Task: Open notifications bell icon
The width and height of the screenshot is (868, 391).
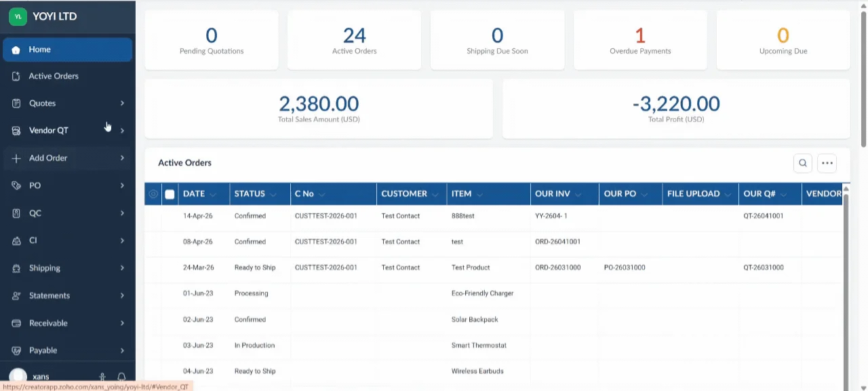Action: [121, 377]
